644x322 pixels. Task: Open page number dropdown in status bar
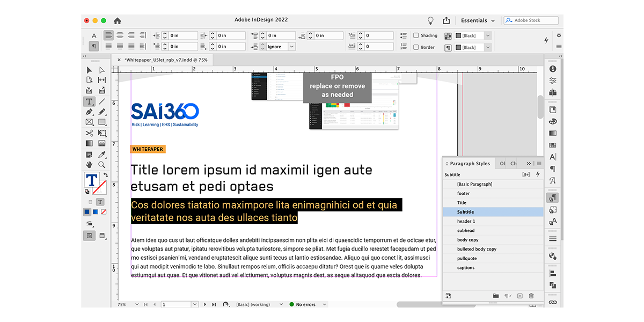(196, 304)
